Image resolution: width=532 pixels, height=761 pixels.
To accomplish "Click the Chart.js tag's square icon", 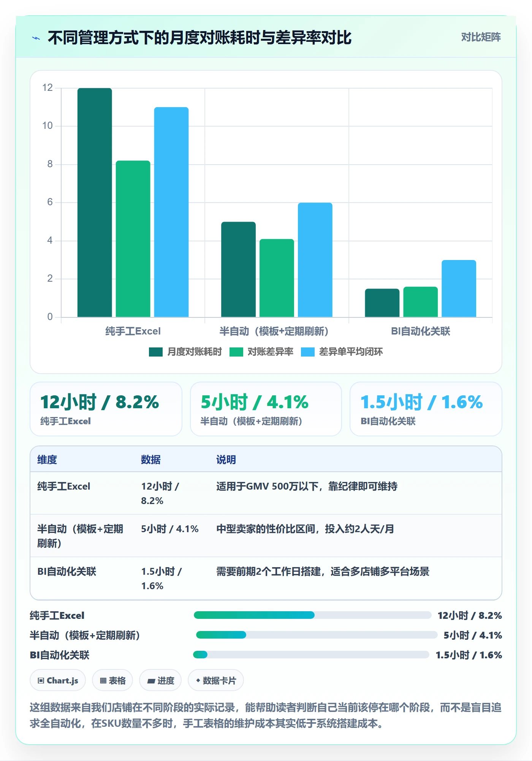I will 41,681.
